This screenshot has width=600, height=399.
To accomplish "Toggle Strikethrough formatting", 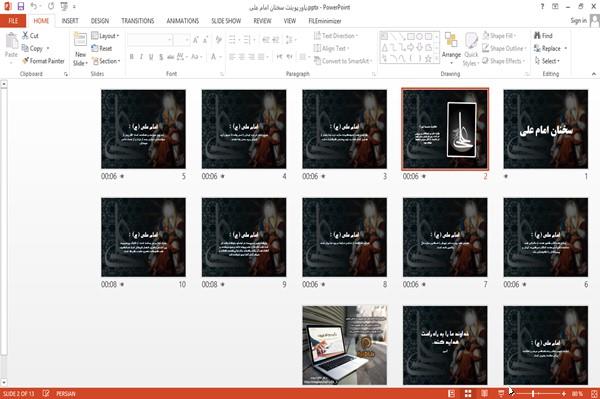I will (171, 57).
